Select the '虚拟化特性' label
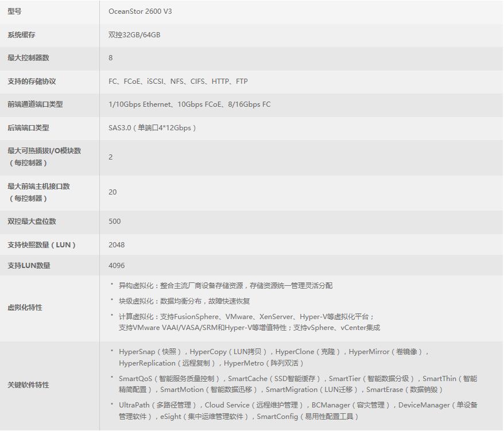 (x=25, y=308)
